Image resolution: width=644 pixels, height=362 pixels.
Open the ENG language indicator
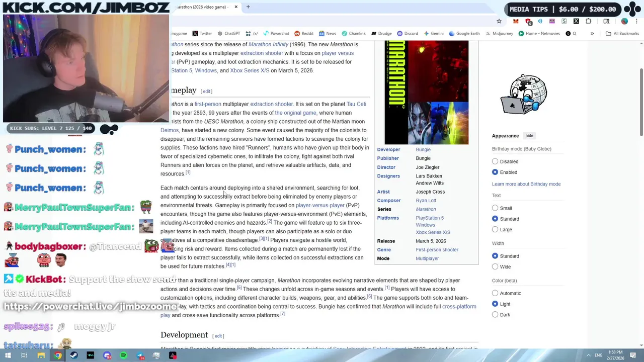pyautogui.click(x=598, y=355)
